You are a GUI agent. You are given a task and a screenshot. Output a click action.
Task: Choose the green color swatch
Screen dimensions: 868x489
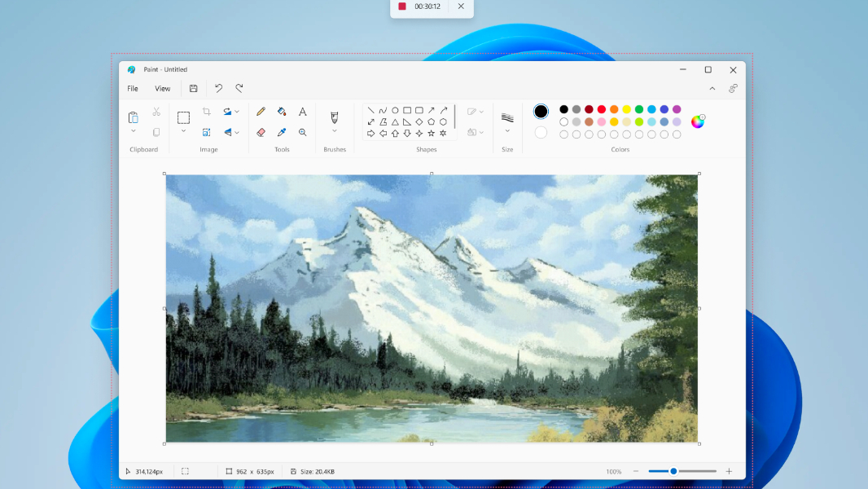639,110
